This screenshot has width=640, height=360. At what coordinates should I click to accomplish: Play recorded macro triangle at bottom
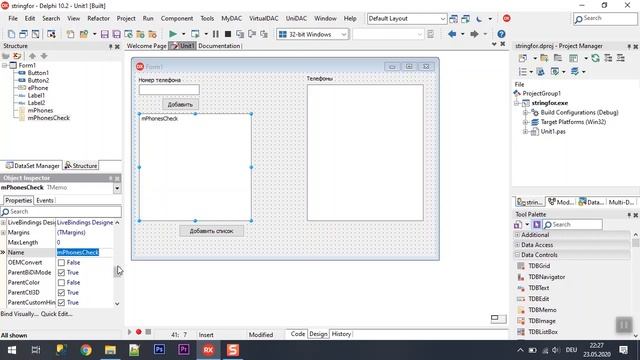click(130, 332)
